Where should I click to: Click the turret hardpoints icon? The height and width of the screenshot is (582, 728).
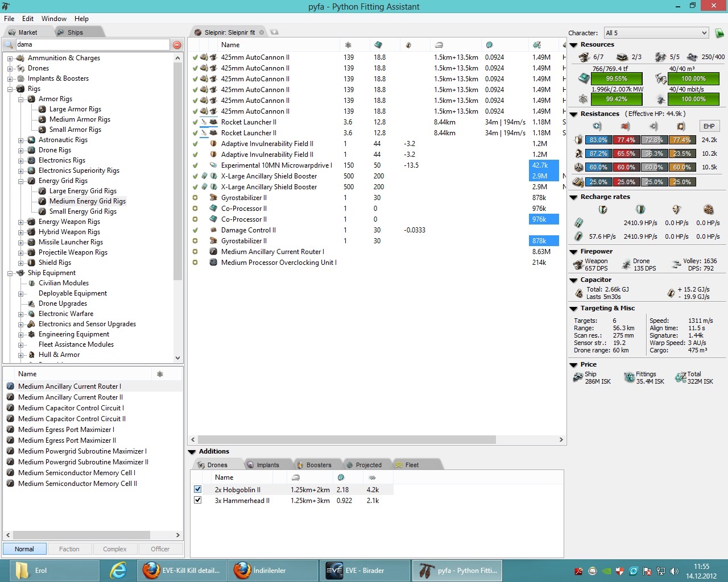[584, 57]
